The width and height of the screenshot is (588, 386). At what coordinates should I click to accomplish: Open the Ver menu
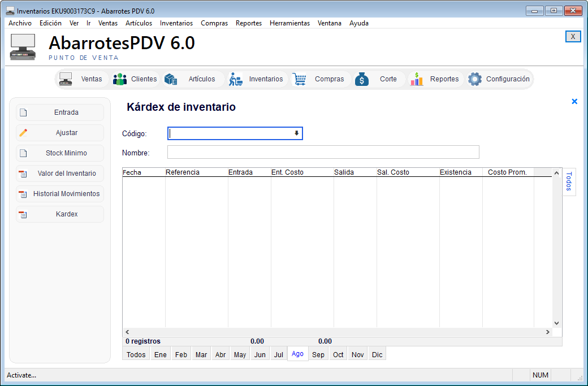tap(74, 23)
